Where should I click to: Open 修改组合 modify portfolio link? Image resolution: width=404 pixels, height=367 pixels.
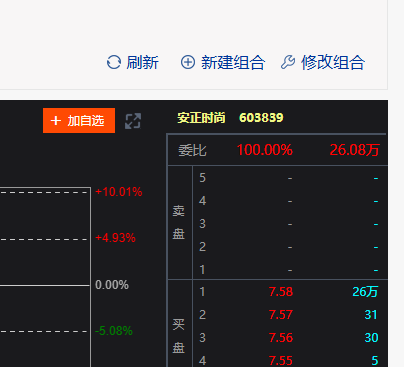tap(333, 63)
